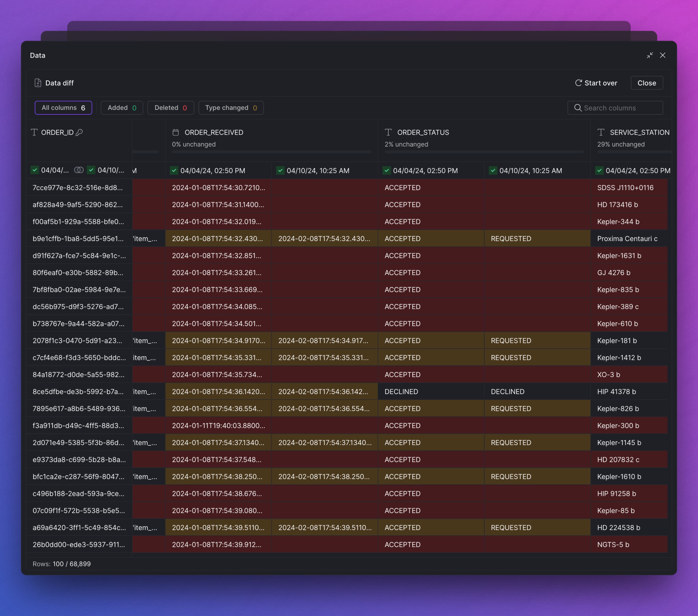Screen dimensions: 698x616
Task: Click the overlapping circles intersect icon
Action: [x=79, y=170]
